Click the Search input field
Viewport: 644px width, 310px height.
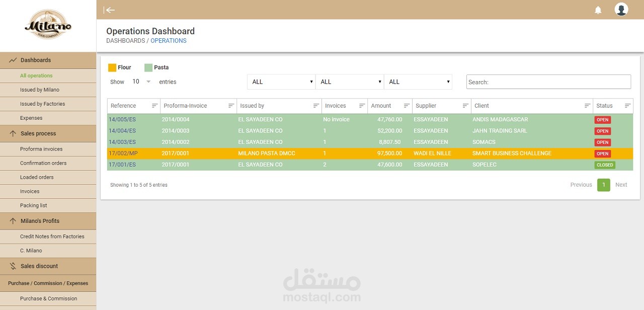548,82
